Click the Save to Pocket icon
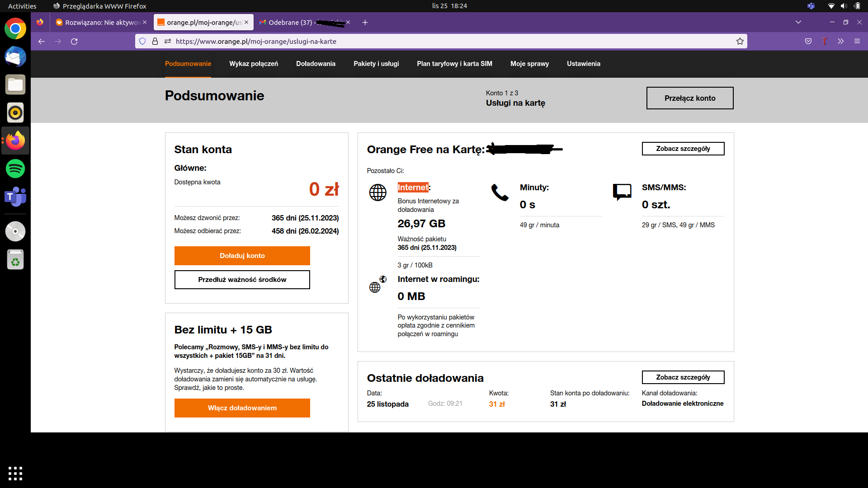Image resolution: width=868 pixels, height=488 pixels. pos(808,41)
